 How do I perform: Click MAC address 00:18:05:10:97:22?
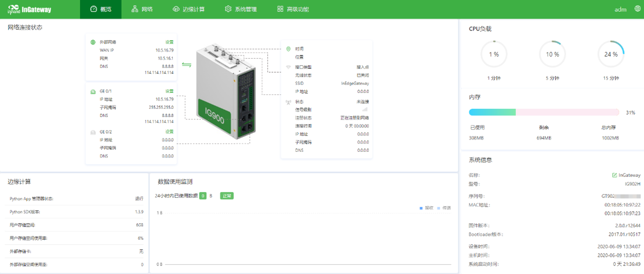click(x=622, y=205)
